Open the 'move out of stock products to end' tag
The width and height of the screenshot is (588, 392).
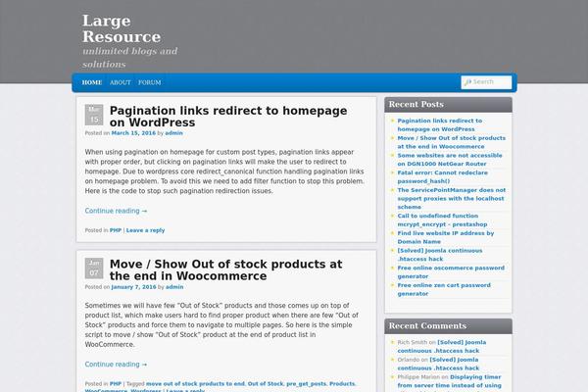click(x=195, y=384)
